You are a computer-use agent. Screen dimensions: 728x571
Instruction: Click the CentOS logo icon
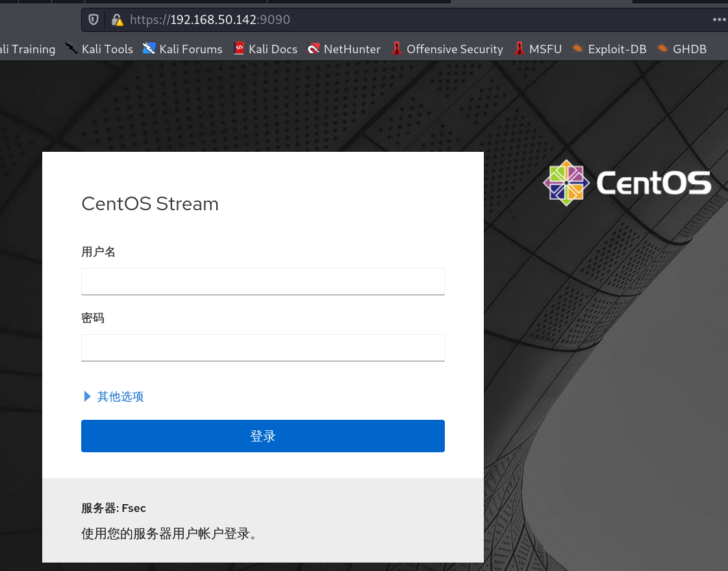click(x=566, y=183)
